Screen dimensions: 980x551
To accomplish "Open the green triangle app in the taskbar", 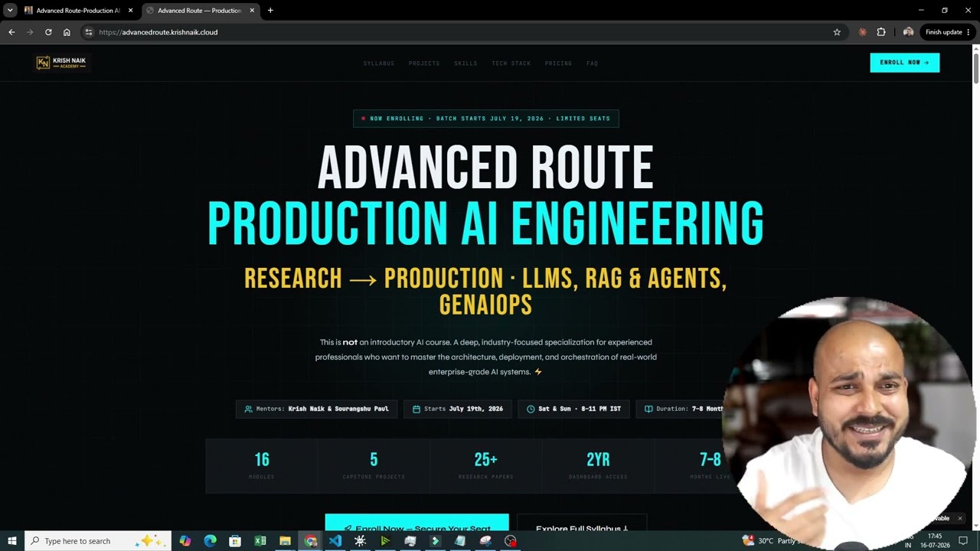I will [x=385, y=541].
